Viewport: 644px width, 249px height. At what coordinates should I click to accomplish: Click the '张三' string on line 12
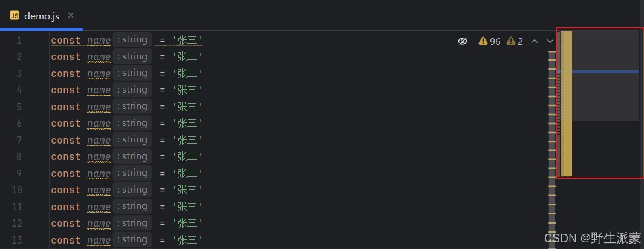[x=187, y=224]
